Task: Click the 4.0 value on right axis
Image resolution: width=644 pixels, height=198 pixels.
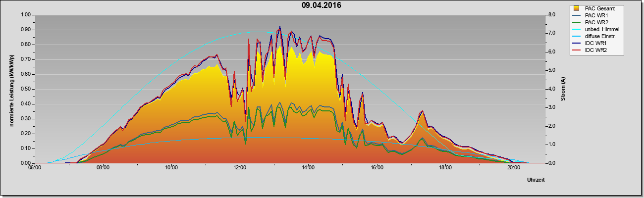Action: pyautogui.click(x=551, y=89)
